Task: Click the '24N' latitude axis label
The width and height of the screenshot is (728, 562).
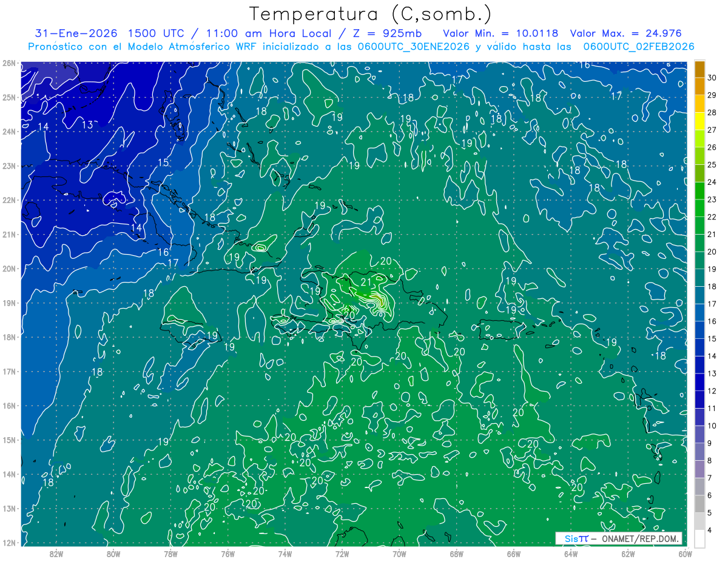Action: pyautogui.click(x=9, y=131)
